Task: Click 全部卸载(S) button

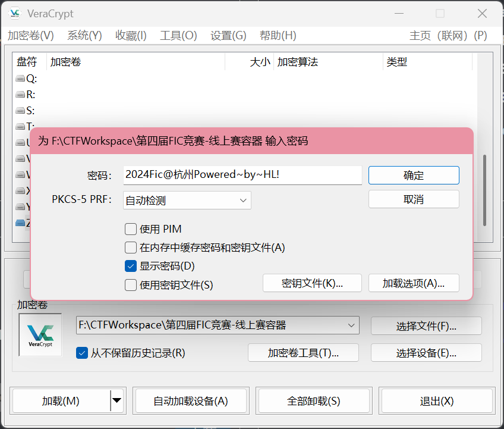Action: [x=314, y=401]
